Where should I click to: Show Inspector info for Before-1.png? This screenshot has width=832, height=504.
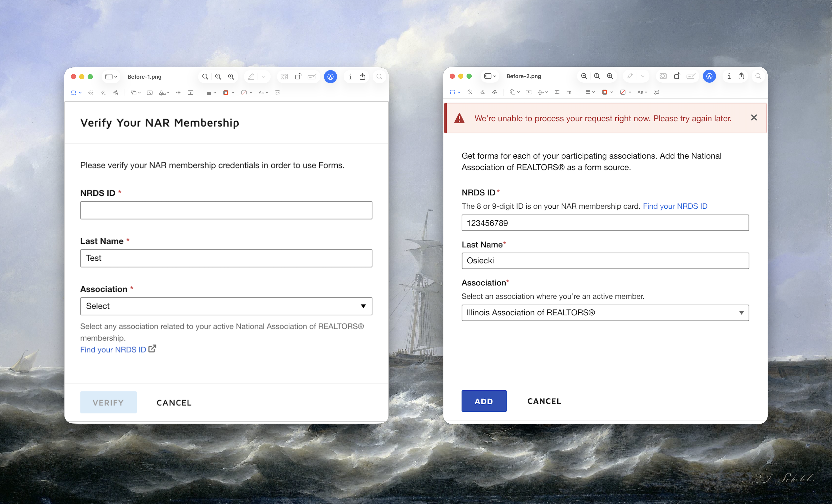[350, 76]
